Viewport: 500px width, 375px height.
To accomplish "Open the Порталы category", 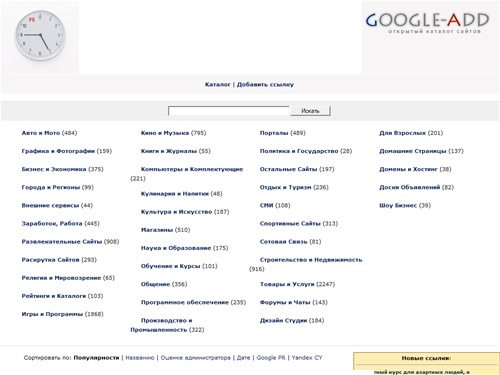I will [x=274, y=133].
